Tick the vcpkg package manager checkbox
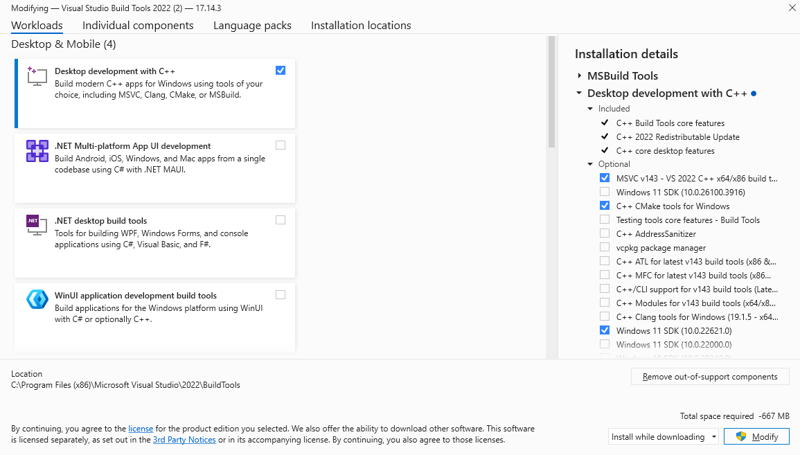 pos(605,248)
